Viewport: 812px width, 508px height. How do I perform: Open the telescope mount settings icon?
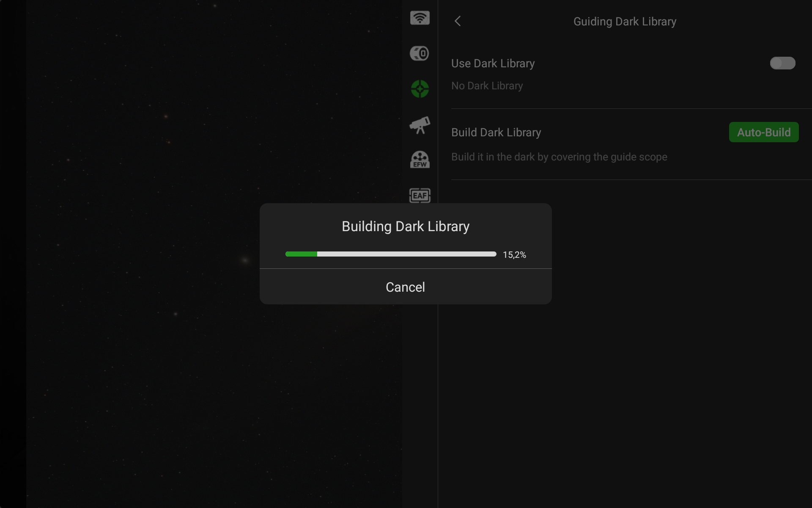tap(420, 125)
